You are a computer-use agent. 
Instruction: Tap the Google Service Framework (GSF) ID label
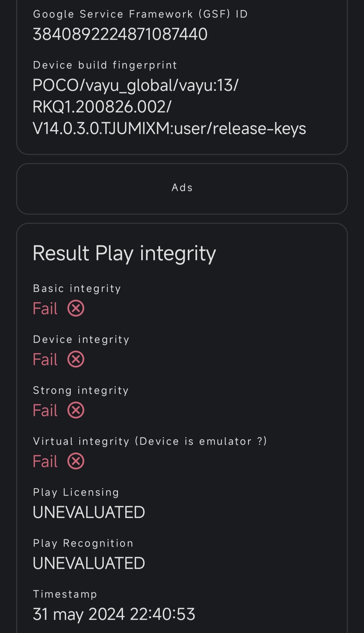pyautogui.click(x=141, y=14)
